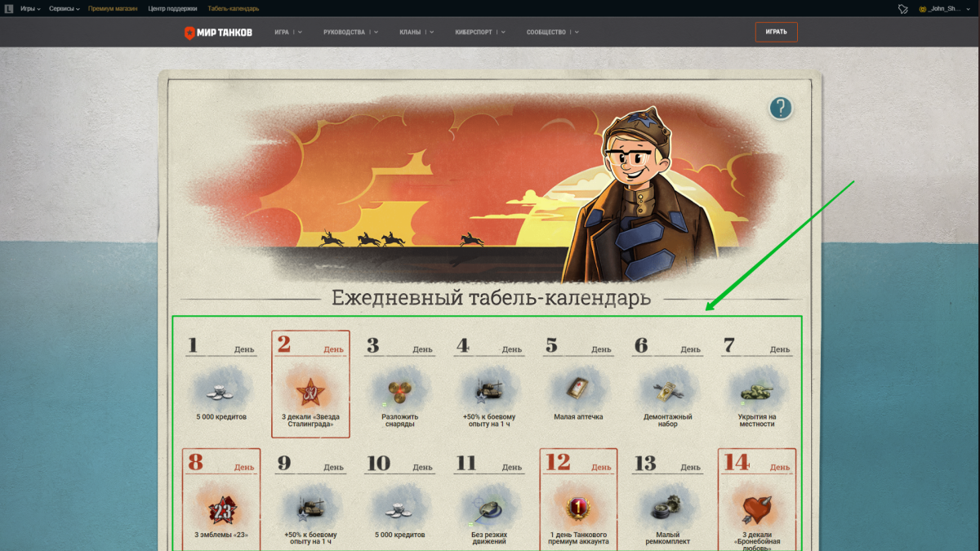Expand the Игры dropdown in the top bar
The image size is (980, 551).
tap(30, 9)
